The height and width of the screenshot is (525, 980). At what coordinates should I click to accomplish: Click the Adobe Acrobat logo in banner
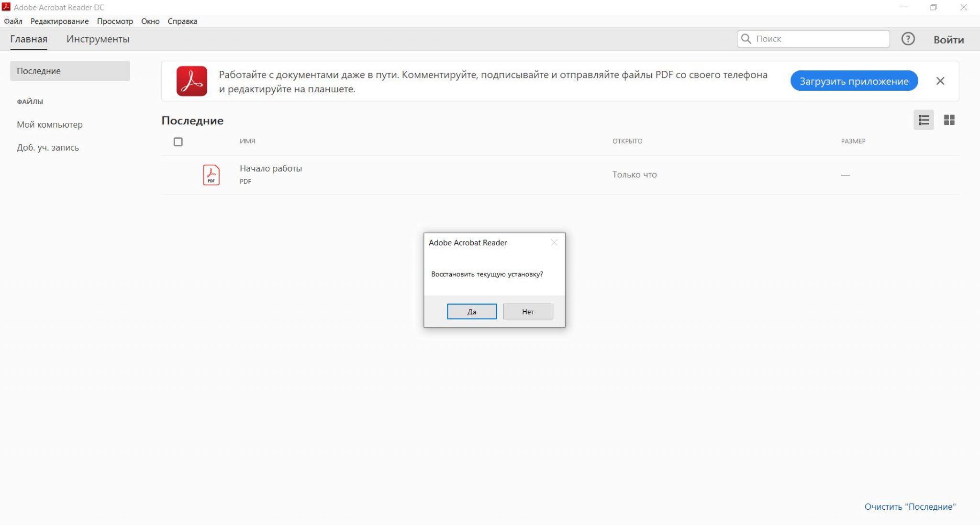click(x=191, y=81)
